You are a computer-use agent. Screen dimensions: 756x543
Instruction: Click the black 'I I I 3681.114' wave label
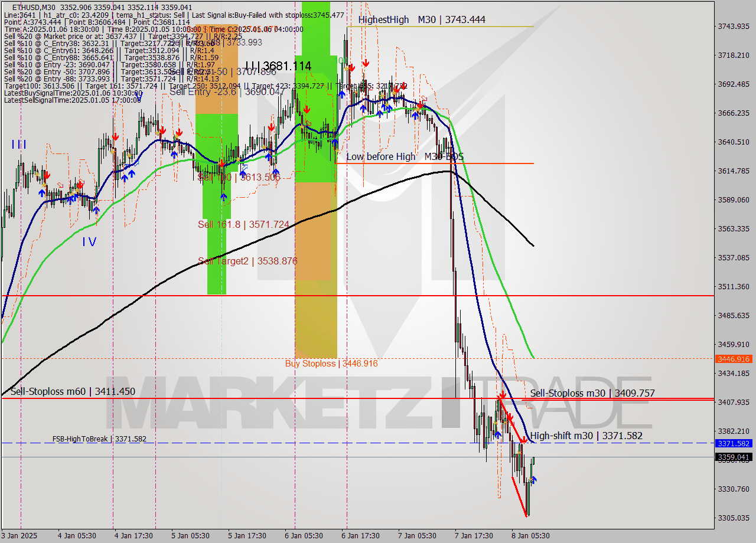coord(278,66)
